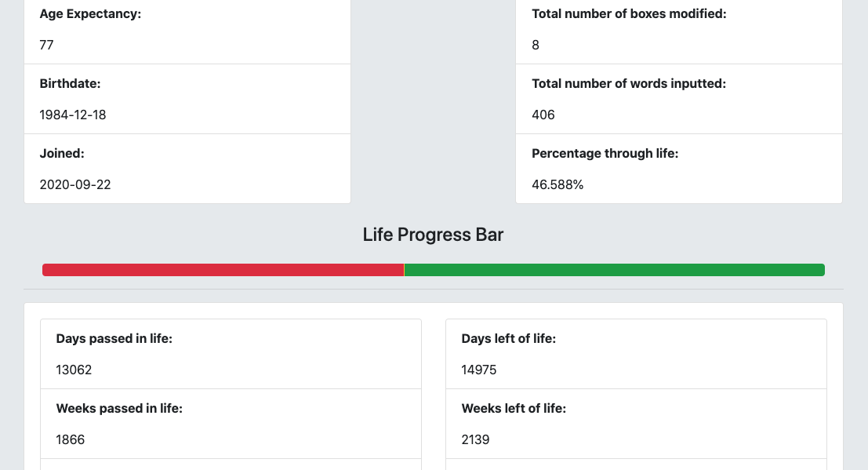Screen dimensions: 868x470
Task: Click the "Percentage through life:" label
Action: [x=605, y=154]
